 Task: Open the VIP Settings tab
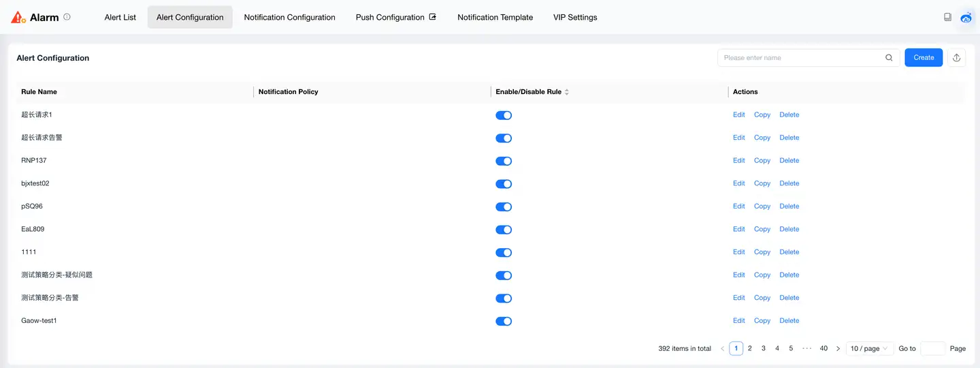575,18
